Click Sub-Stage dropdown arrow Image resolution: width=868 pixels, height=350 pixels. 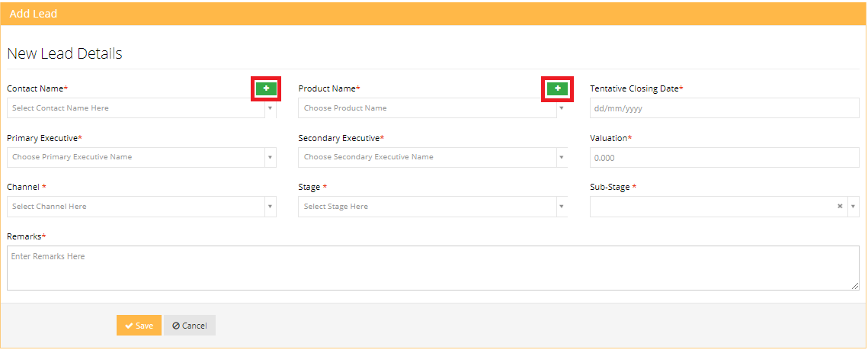pos(853,207)
